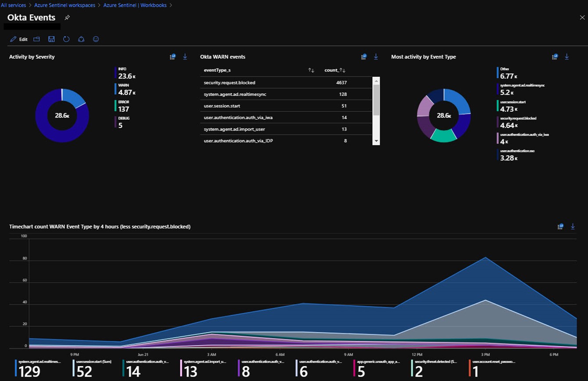Open timechart query in Log Analytics

tap(560, 227)
